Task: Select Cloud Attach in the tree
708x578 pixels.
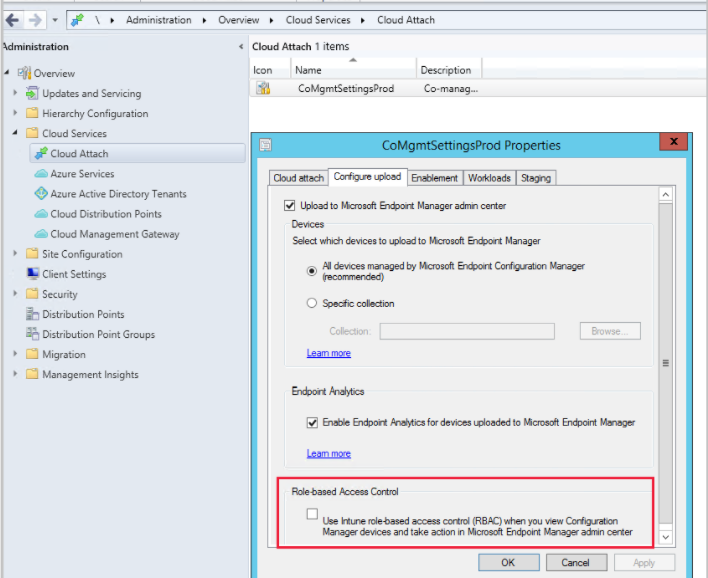Action: pos(137,154)
